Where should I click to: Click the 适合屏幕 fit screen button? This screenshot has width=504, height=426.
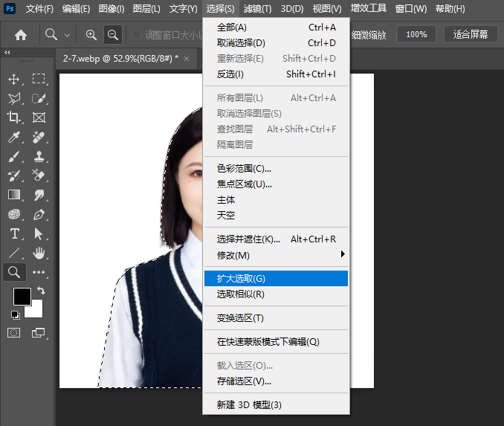click(x=471, y=34)
